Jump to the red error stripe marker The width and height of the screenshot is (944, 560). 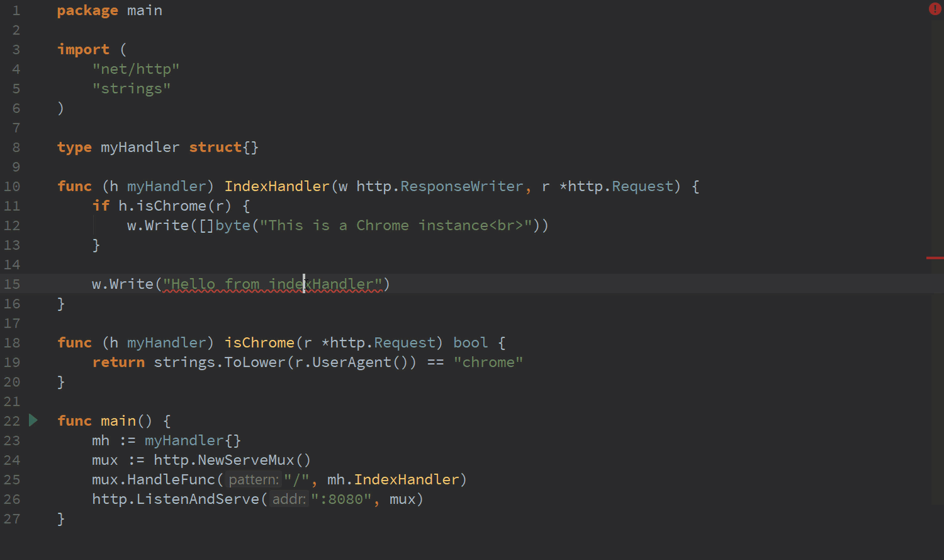pos(935,258)
